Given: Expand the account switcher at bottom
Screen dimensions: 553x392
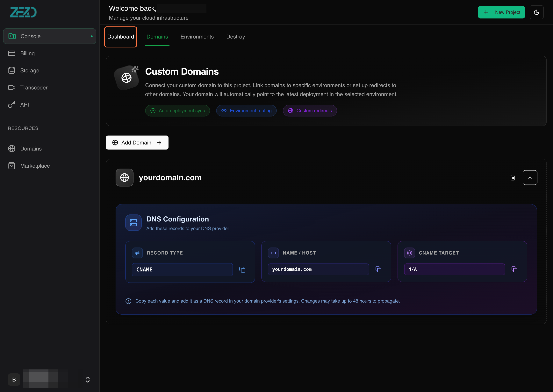Looking at the screenshot, I should click(x=87, y=379).
